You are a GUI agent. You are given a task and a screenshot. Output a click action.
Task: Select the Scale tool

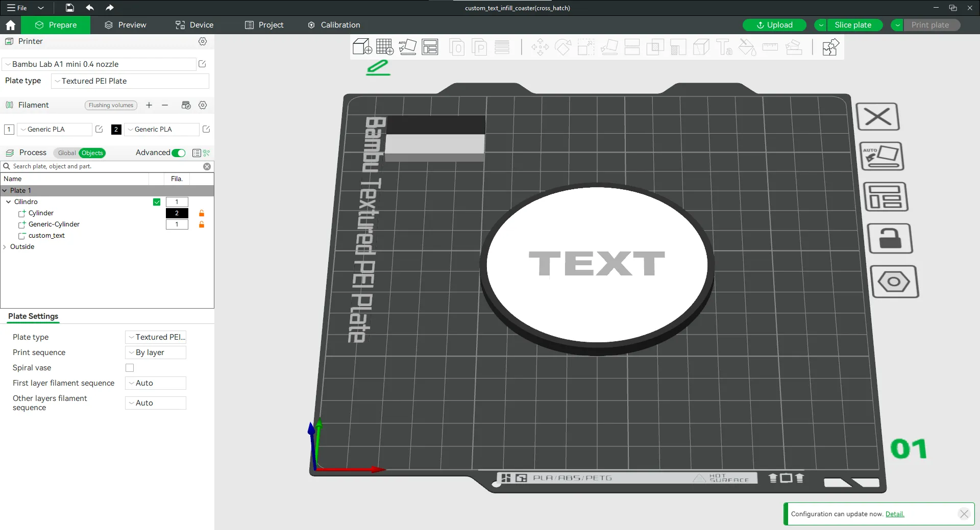pos(586,47)
